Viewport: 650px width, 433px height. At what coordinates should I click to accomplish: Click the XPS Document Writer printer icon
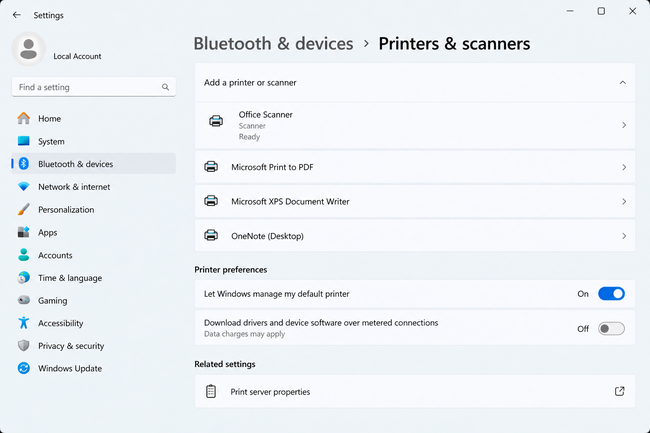click(211, 201)
